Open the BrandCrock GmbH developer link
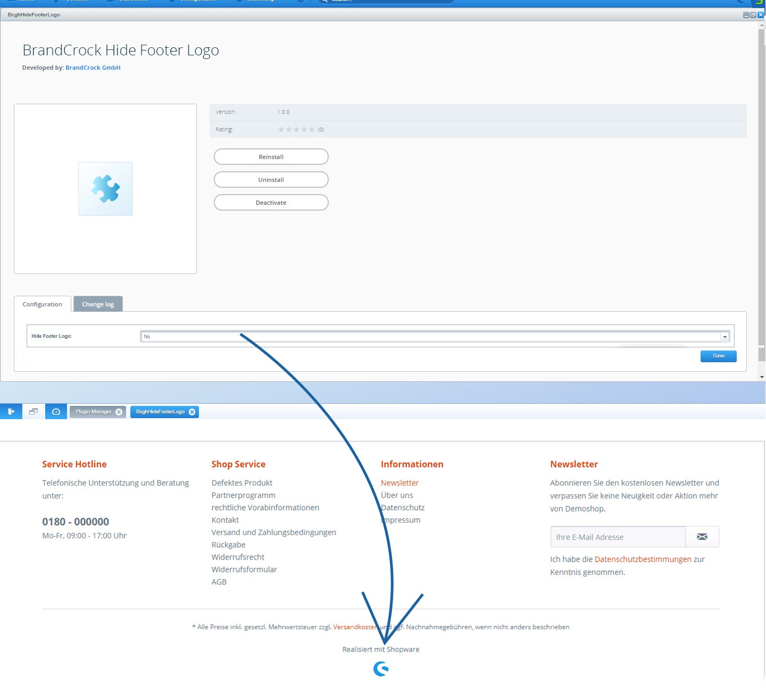Image resolution: width=766 pixels, height=700 pixels. coord(93,68)
